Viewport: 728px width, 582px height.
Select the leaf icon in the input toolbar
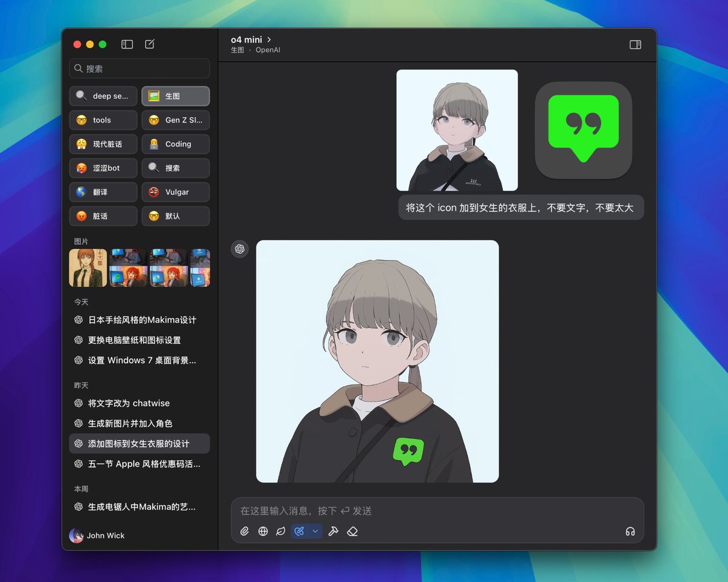tap(280, 531)
